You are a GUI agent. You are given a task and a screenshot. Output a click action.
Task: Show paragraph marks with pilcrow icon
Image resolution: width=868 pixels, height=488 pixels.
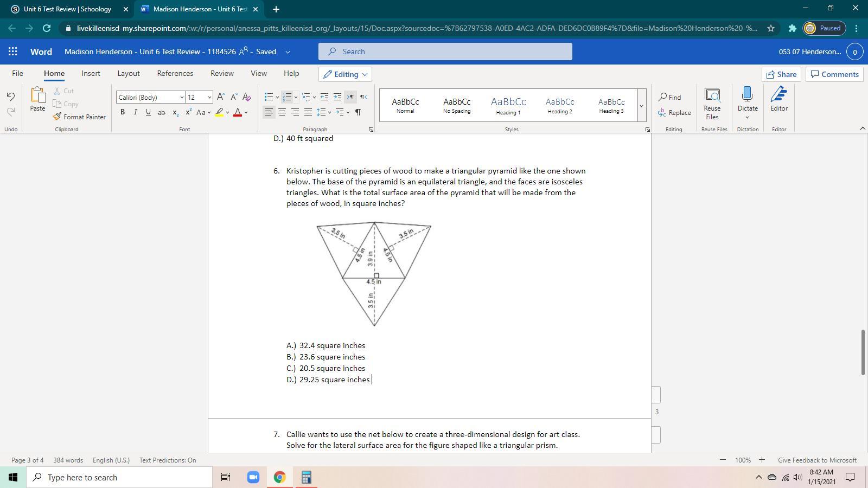click(x=358, y=112)
